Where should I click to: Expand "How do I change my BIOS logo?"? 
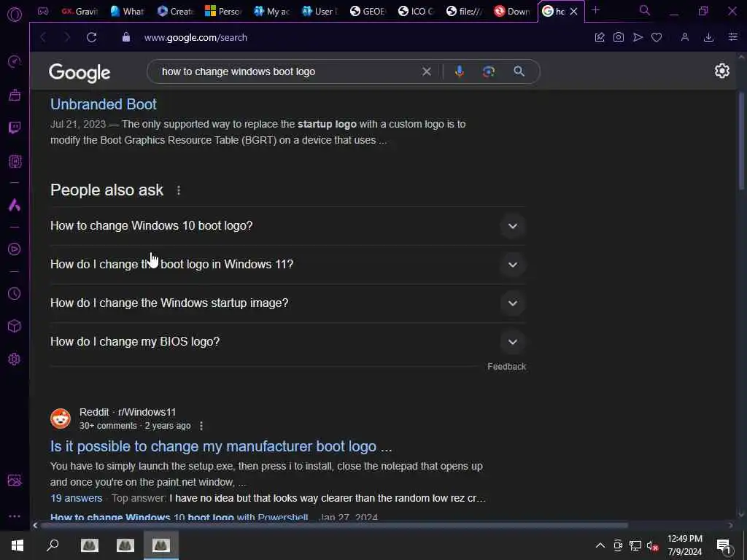point(287,341)
